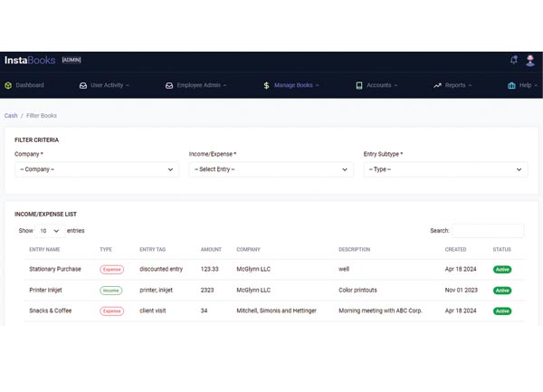This screenshot has height=392, width=543.
Task: Click the Dashboard cube icon
Action: (8, 86)
